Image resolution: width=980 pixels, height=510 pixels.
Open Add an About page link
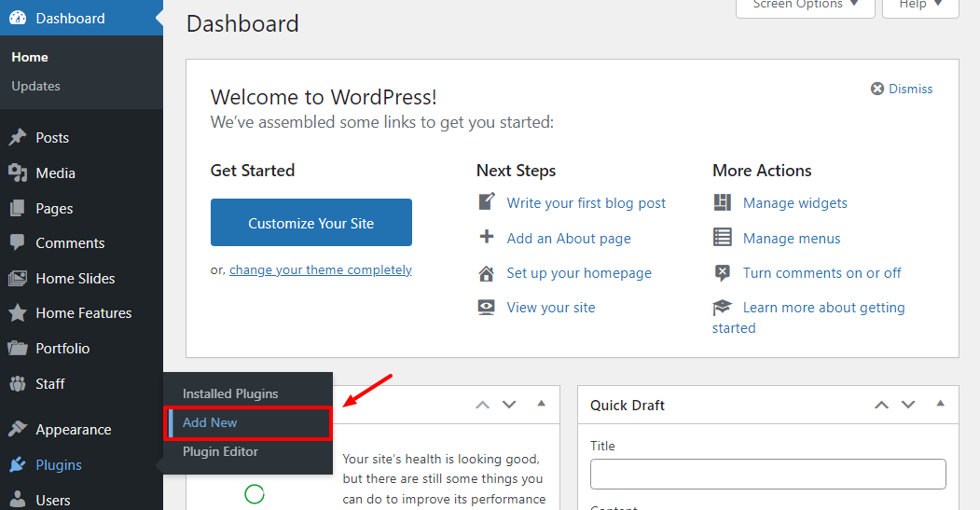click(x=569, y=238)
